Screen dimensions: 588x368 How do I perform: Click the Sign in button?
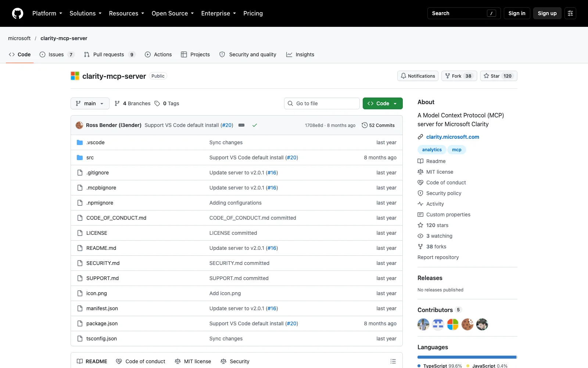[517, 13]
